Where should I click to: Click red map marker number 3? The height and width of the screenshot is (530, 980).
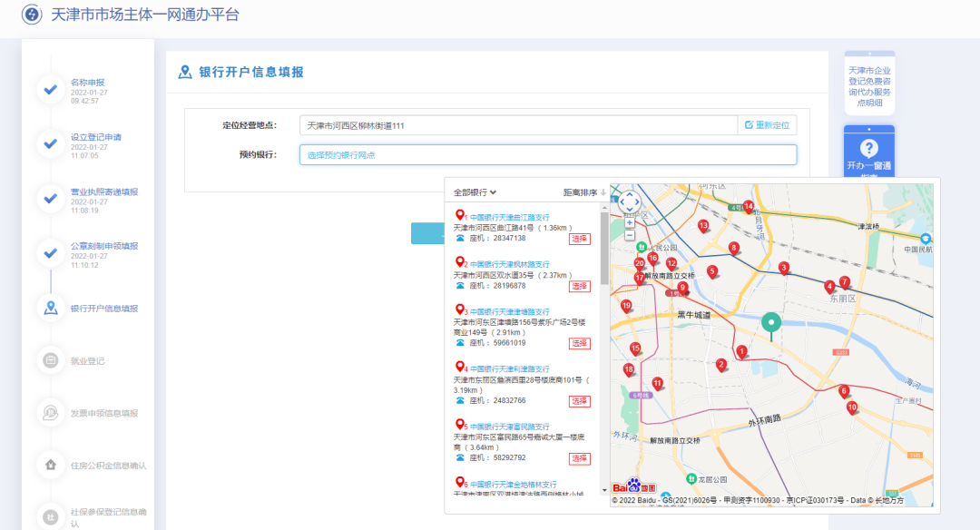(x=784, y=269)
